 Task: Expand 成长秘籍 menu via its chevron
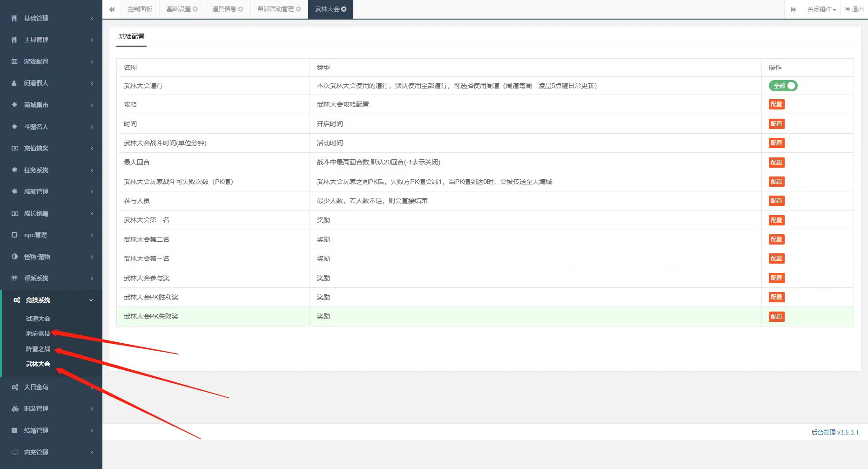(92, 213)
